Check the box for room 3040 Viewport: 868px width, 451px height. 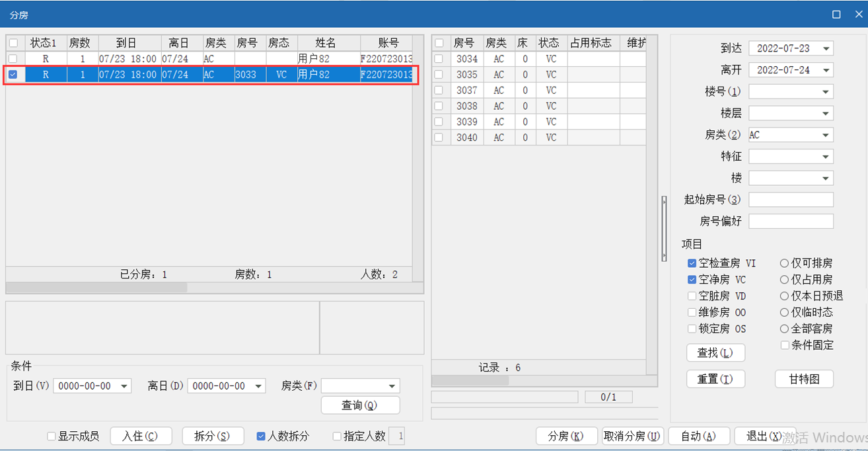[439, 138]
